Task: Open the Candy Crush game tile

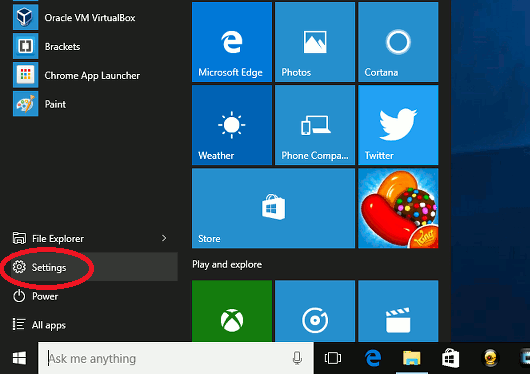Action: [398, 208]
